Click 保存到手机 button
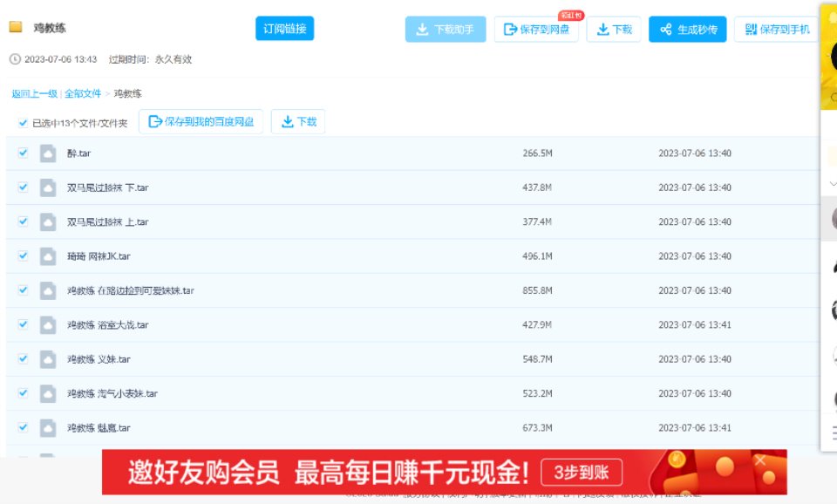The image size is (837, 504). pyautogui.click(x=777, y=29)
